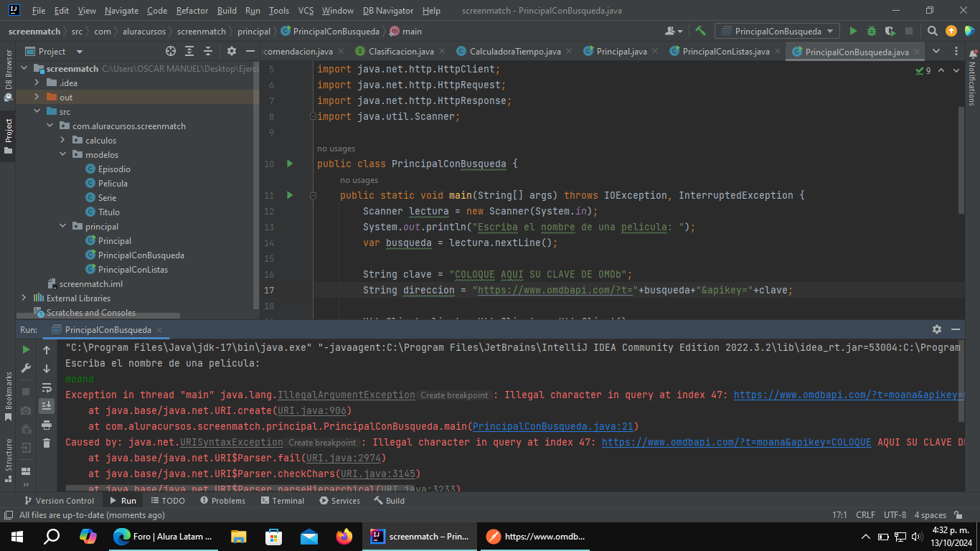Print console output with printer icon
This screenshot has height=551, width=980.
pyautogui.click(x=47, y=425)
